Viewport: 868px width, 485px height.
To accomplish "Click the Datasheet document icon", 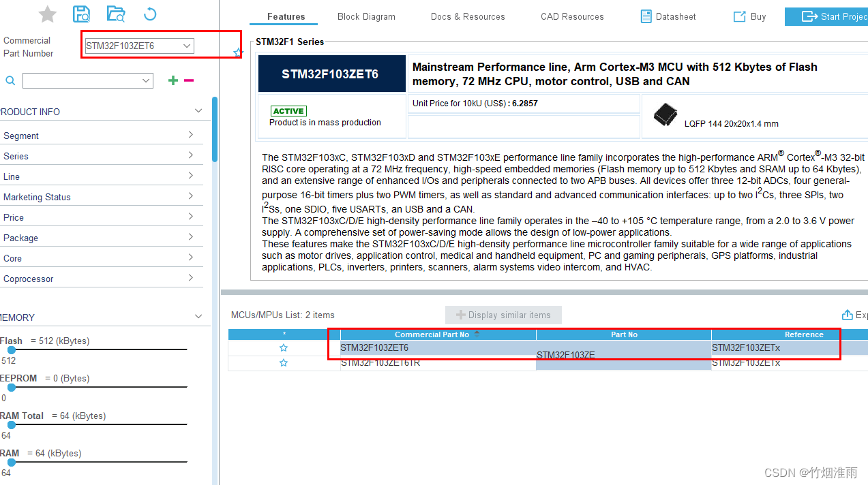I will 646,16.
